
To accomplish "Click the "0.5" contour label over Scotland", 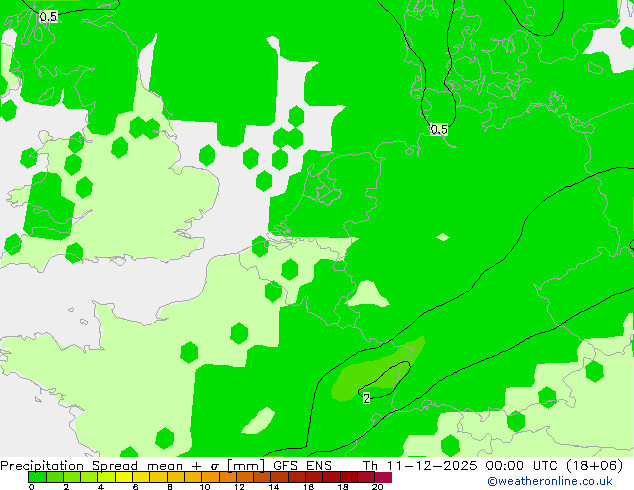I will tap(49, 17).
